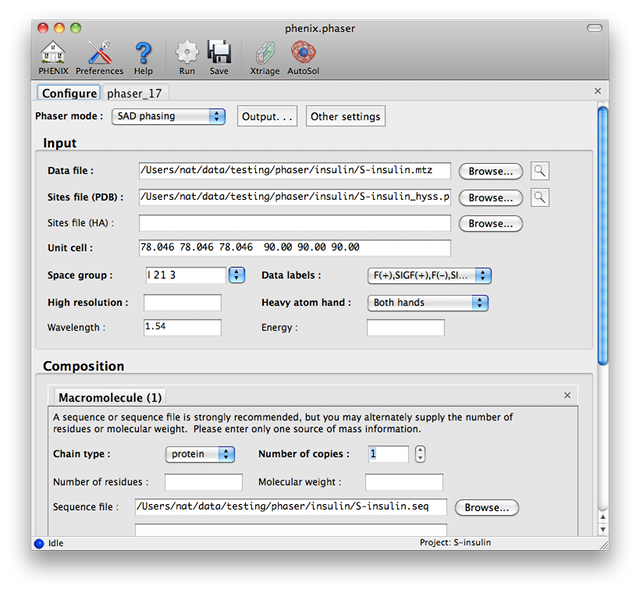Click the Other settings button
Image resolution: width=640 pixels, height=593 pixels.
pos(345,116)
